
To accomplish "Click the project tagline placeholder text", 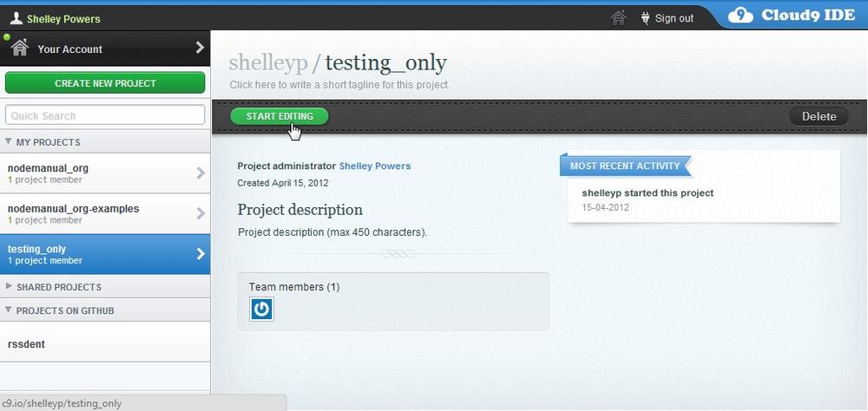I will tap(339, 85).
